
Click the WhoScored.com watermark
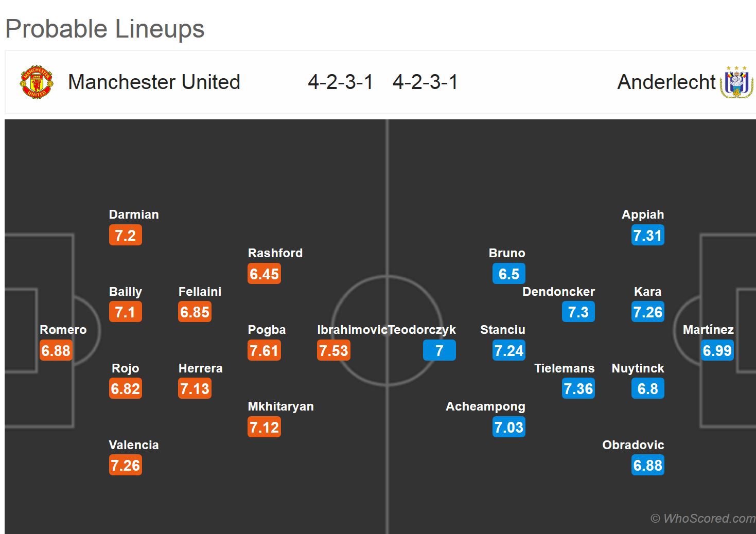(x=703, y=519)
